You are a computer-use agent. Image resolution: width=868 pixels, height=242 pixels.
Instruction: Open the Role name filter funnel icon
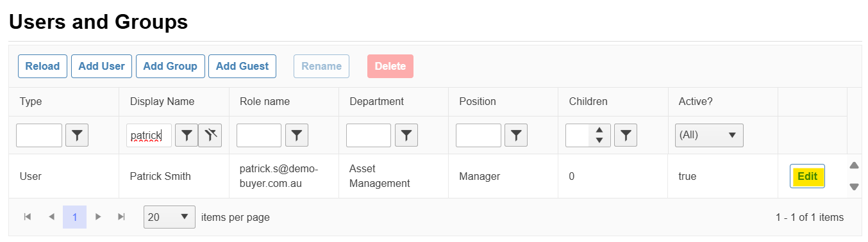coord(296,135)
